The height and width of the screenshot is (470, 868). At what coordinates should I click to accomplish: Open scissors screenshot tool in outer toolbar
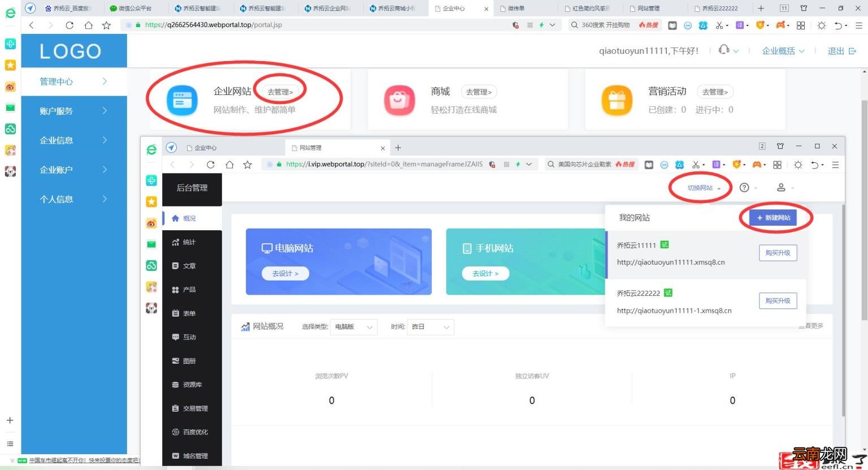point(719,25)
